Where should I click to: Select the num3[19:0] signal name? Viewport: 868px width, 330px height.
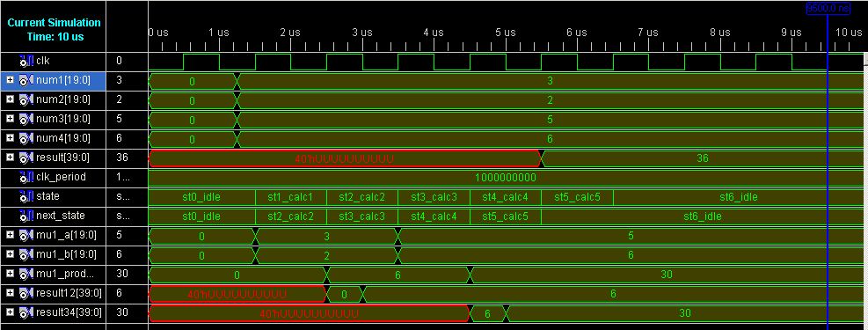coord(62,119)
